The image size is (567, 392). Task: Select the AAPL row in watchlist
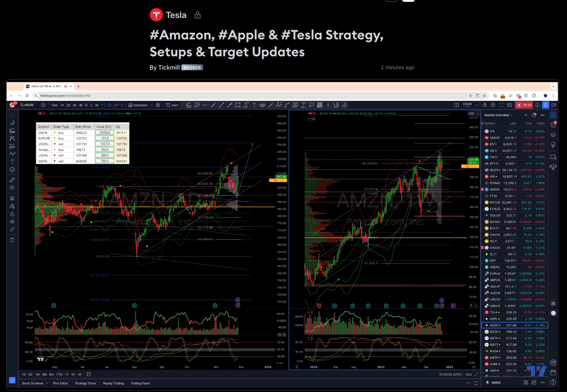(x=515, y=319)
